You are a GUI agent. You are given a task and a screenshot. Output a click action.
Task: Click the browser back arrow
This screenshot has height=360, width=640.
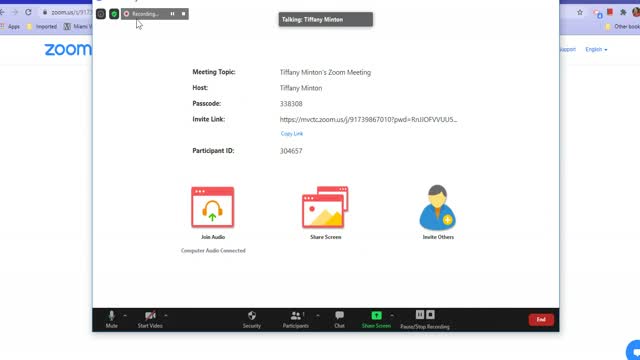(x=2, y=12)
